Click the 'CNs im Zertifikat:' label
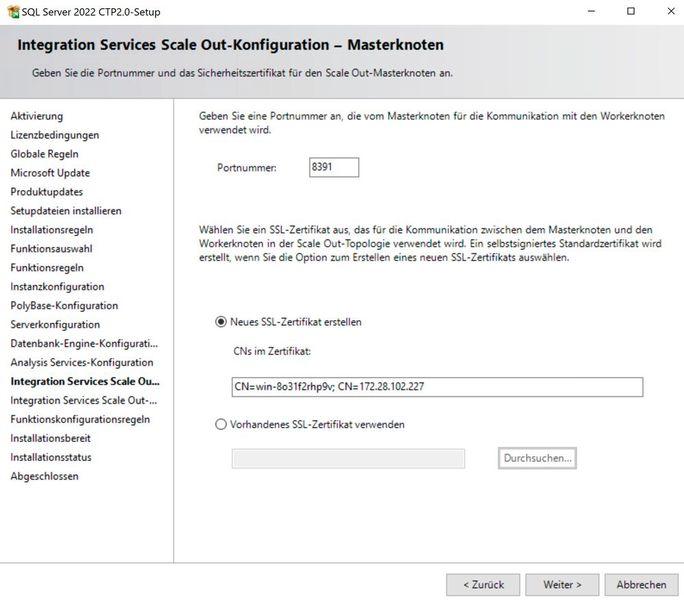Viewport: 684px width, 600px height. point(272,351)
